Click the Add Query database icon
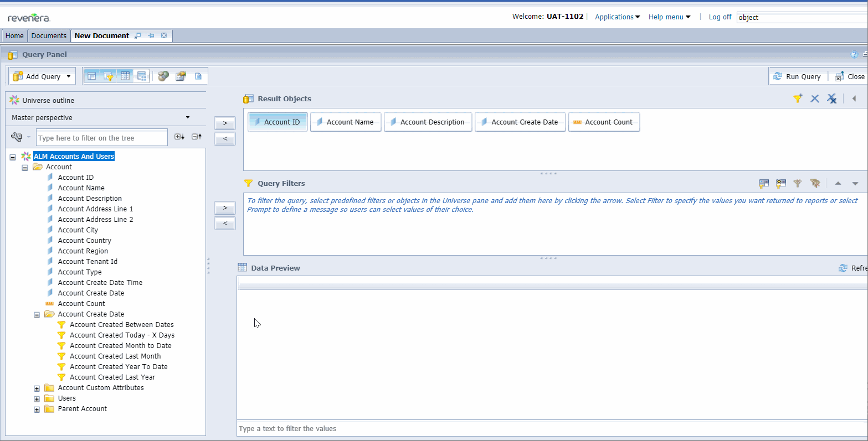868x441 pixels. 18,76
